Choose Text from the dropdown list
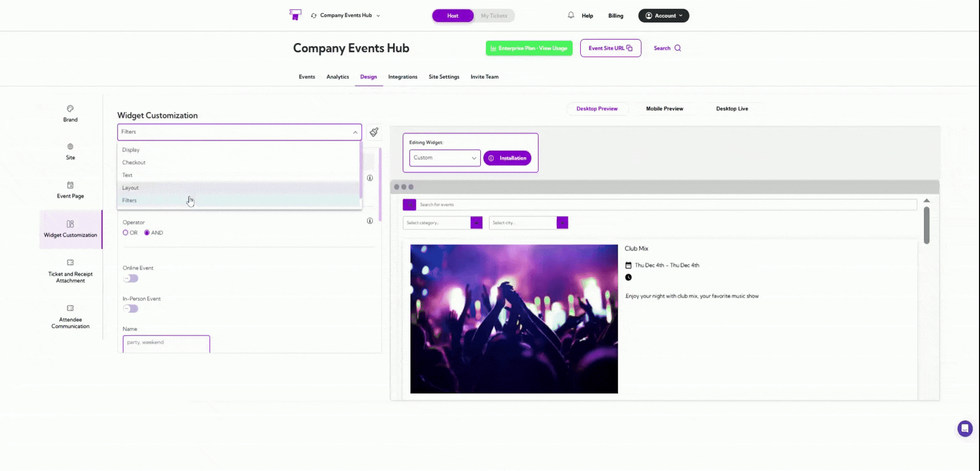The height and width of the screenshot is (471, 980). 238,175
